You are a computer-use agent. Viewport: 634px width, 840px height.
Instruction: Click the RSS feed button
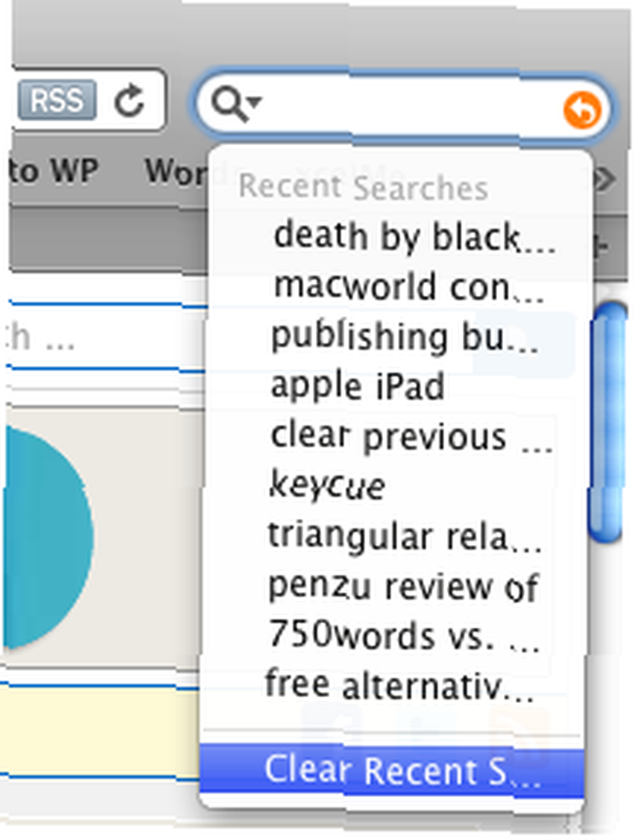[x=57, y=100]
